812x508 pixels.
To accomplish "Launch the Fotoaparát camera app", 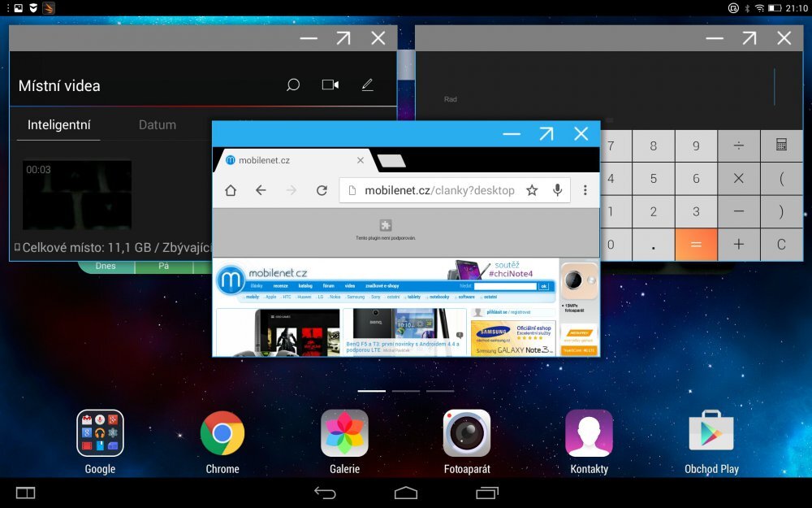I will [467, 433].
